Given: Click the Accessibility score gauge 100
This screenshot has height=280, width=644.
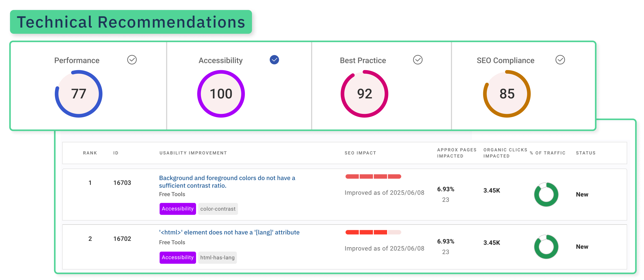Looking at the screenshot, I should (x=221, y=94).
